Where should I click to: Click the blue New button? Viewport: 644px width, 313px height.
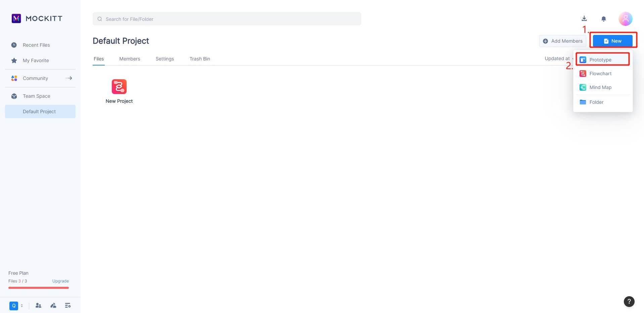(613, 41)
